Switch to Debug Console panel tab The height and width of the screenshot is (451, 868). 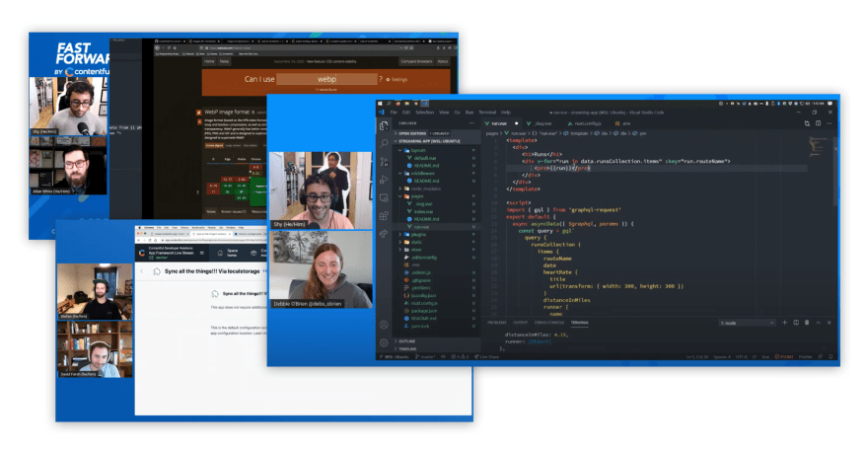point(549,323)
